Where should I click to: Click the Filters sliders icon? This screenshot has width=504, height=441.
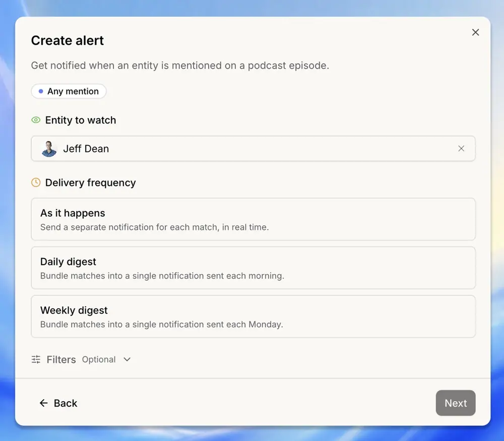point(36,359)
